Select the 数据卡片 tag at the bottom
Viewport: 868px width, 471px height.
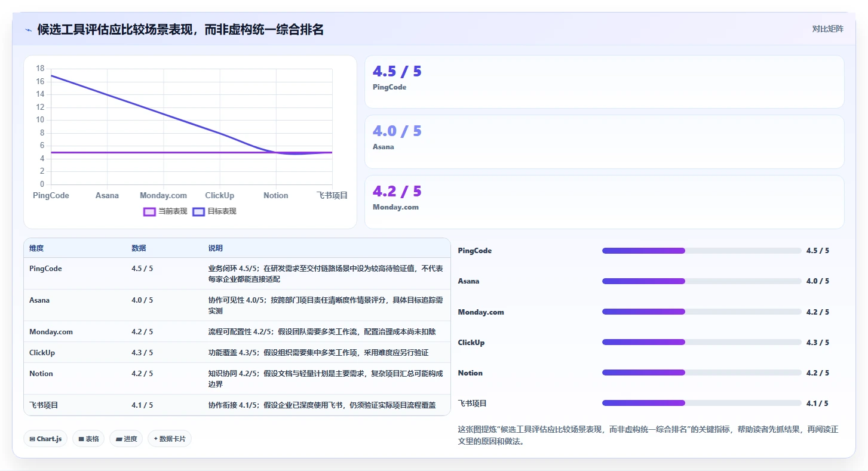coord(170,439)
